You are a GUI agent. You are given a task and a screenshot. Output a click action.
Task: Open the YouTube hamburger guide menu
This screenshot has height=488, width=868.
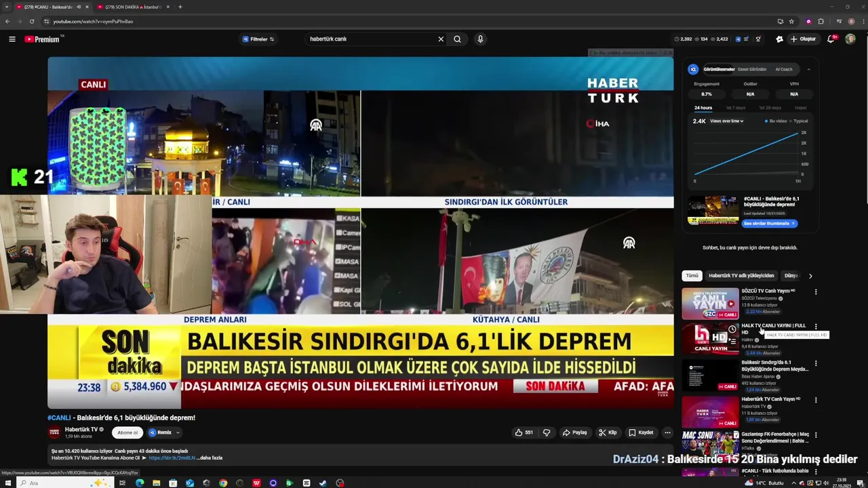[x=12, y=39]
